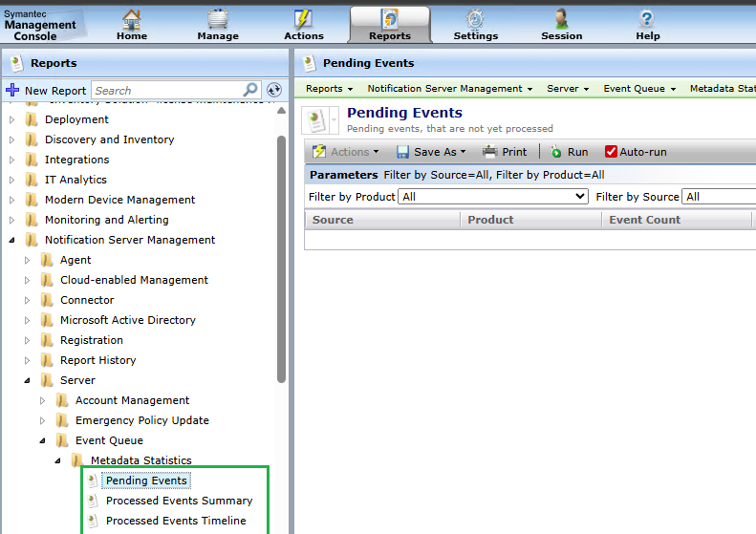Click the scroll up arrow of tree
756x534 pixels.
282,111
